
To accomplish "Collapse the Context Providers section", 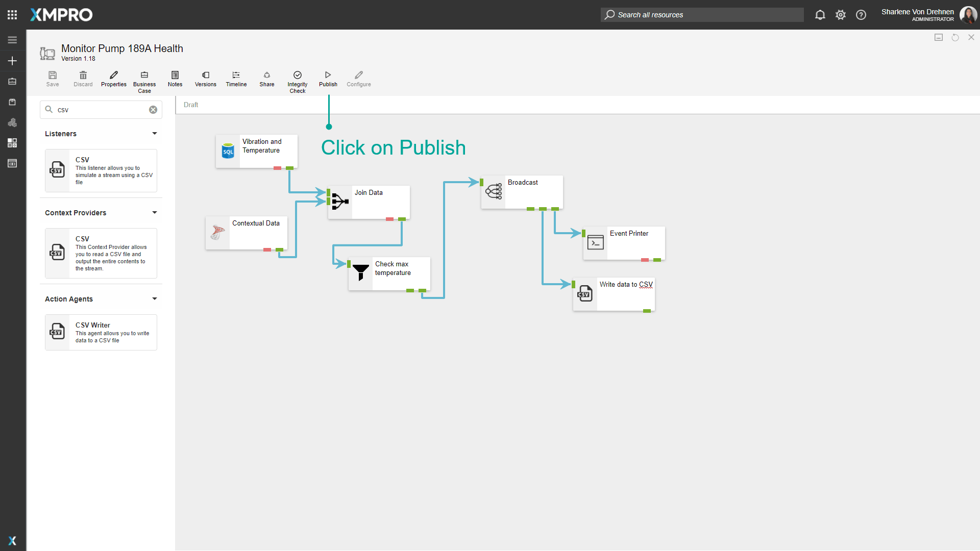I will [x=154, y=213].
